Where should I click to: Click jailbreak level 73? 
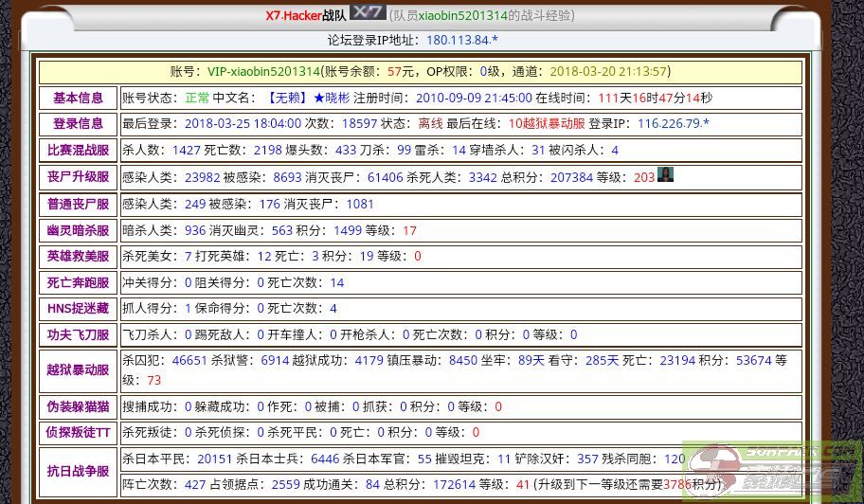(154, 381)
